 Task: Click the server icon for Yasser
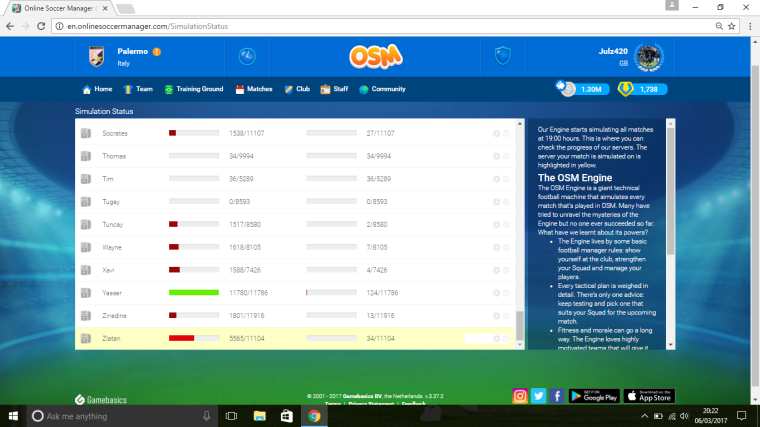(86, 293)
